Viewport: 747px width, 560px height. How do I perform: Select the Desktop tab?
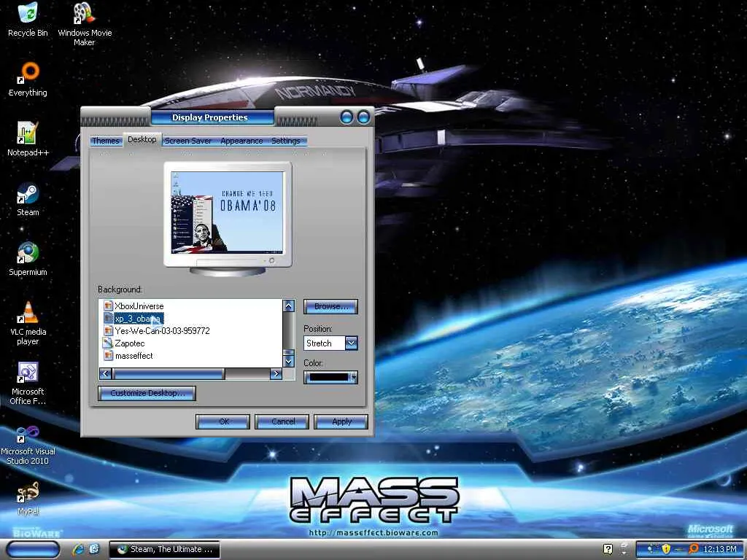point(142,139)
